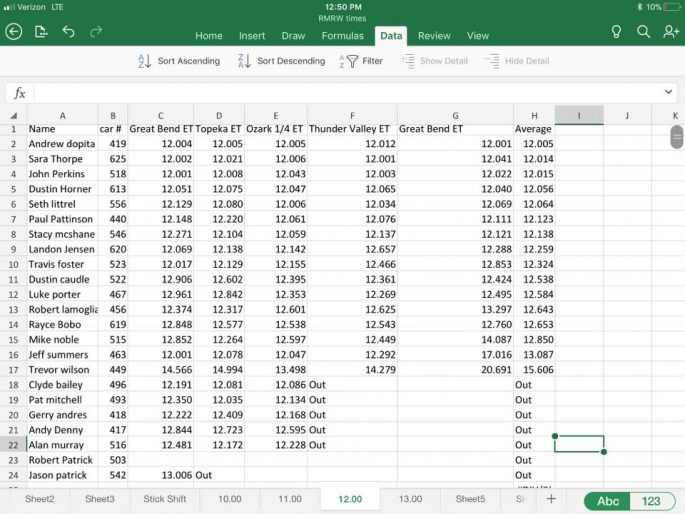Sort Ascending the selected column
685x514 pixels.
(x=178, y=61)
